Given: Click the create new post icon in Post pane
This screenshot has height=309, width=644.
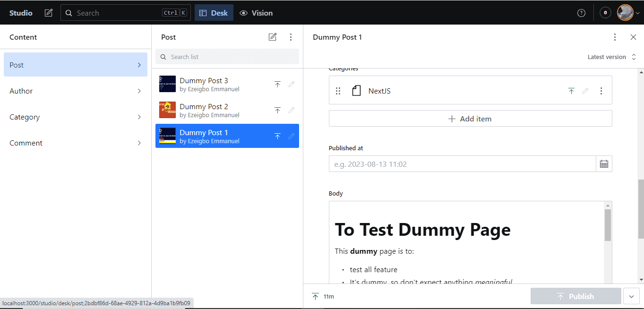Looking at the screenshot, I should pyautogui.click(x=273, y=37).
